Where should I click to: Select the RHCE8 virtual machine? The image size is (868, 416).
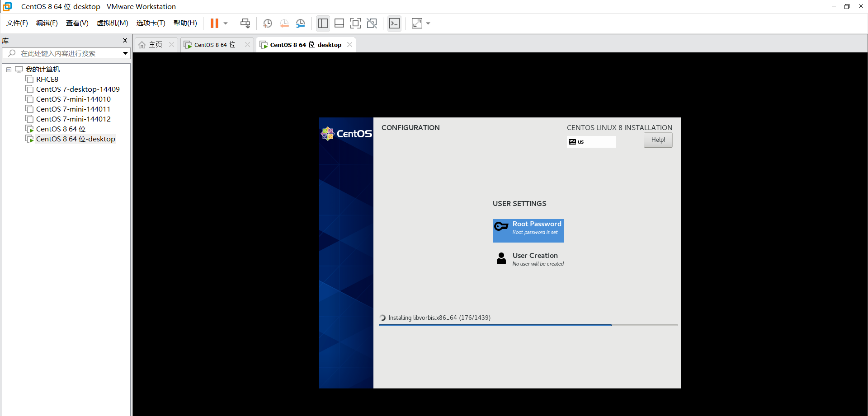pos(47,79)
